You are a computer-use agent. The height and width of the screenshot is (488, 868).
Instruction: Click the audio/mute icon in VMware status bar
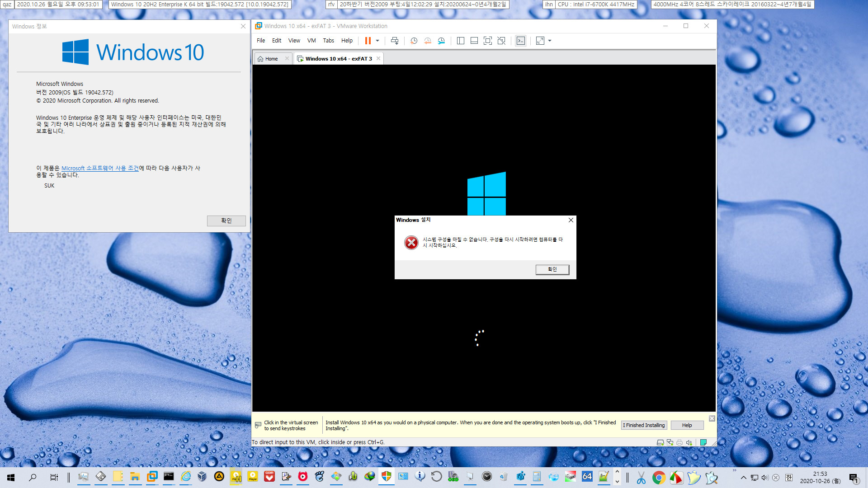click(689, 442)
